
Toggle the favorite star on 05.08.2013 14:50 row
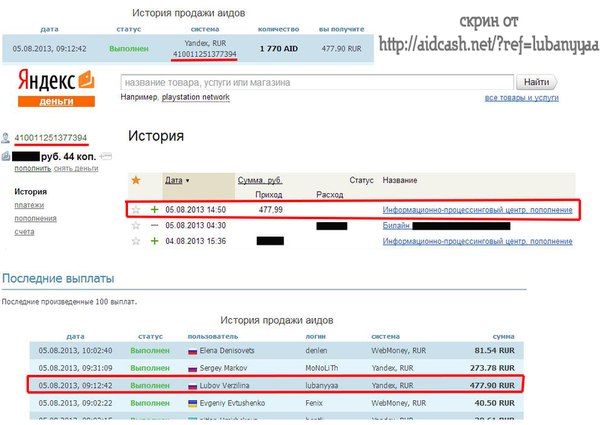(136, 210)
